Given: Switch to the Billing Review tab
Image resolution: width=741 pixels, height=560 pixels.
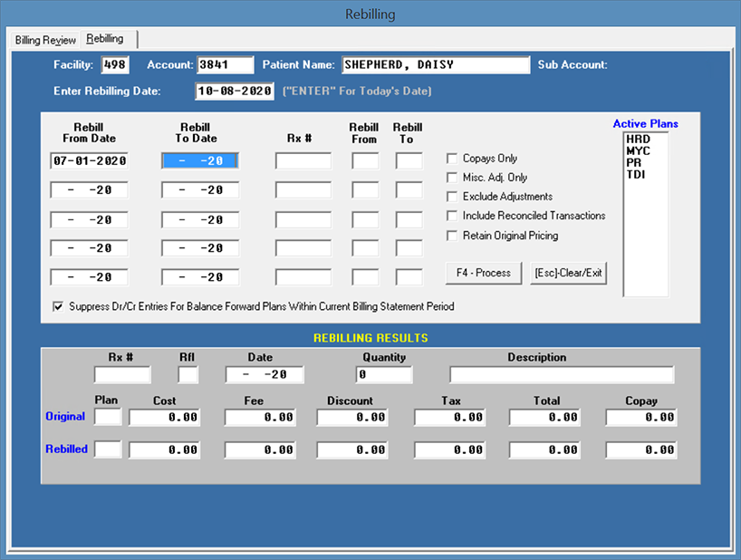Looking at the screenshot, I should [45, 40].
